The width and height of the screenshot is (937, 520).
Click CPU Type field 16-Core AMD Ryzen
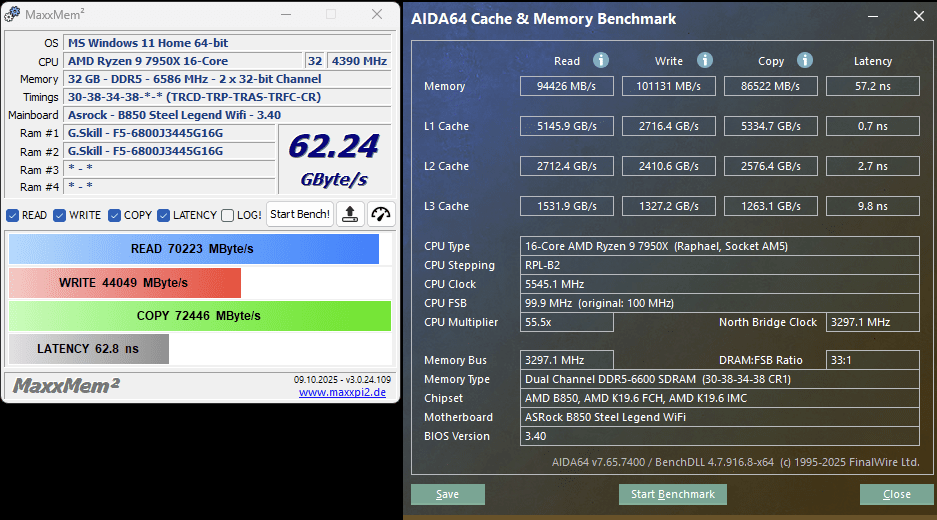click(x=719, y=246)
